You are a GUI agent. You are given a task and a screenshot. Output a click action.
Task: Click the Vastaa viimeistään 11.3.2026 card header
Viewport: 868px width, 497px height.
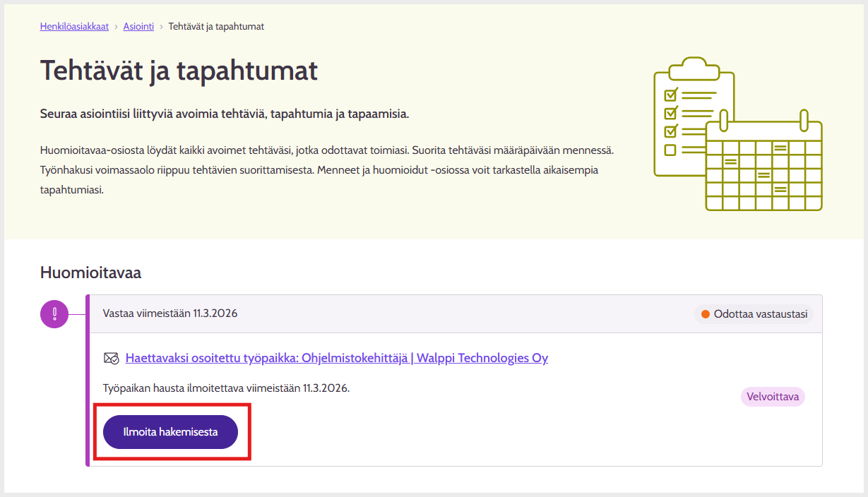pos(170,313)
